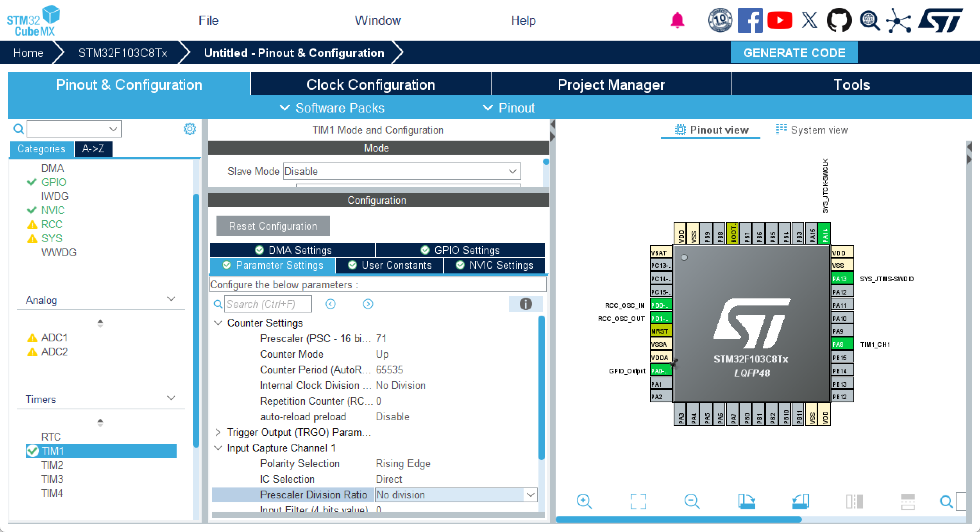Select ADC1 under Analog

54,337
